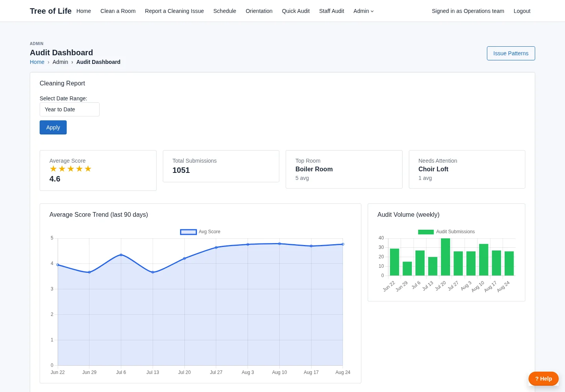Click the Issue Patterns button
The height and width of the screenshot is (392, 565).
[x=511, y=53]
